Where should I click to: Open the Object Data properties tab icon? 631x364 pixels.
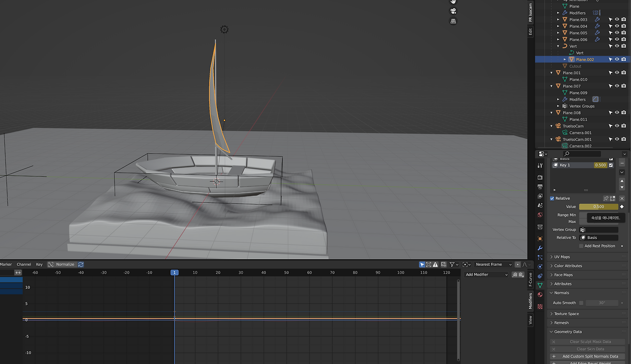pyautogui.click(x=540, y=285)
